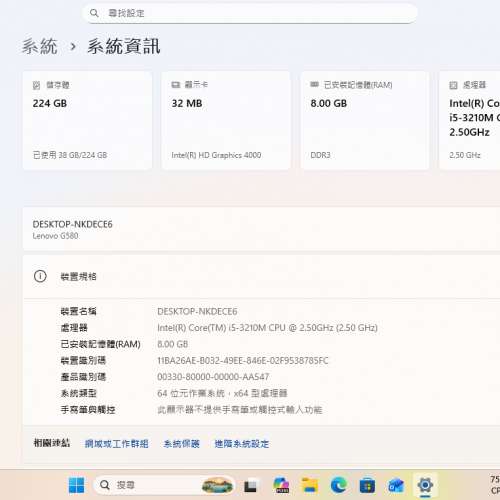Click the 系統類型 row label
The height and width of the screenshot is (500, 500).
click(79, 393)
